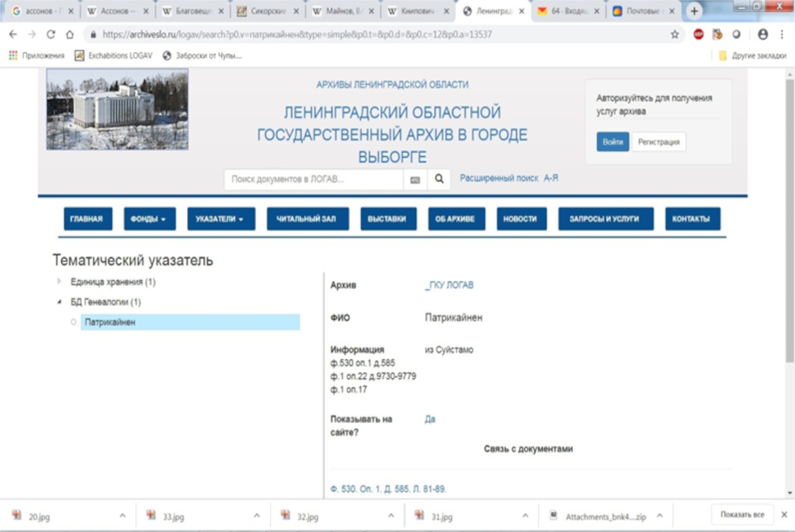Image resolution: width=795 pixels, height=532 pixels.
Task: Close the Ленинград active tab
Action: pyautogui.click(x=521, y=11)
